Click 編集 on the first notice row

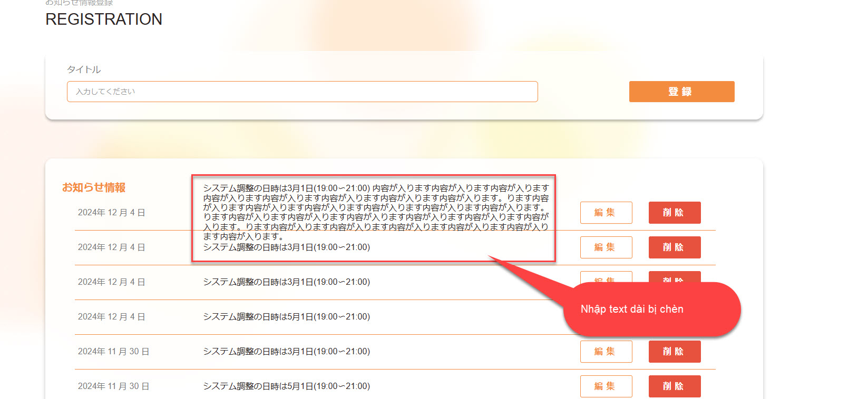tap(606, 213)
